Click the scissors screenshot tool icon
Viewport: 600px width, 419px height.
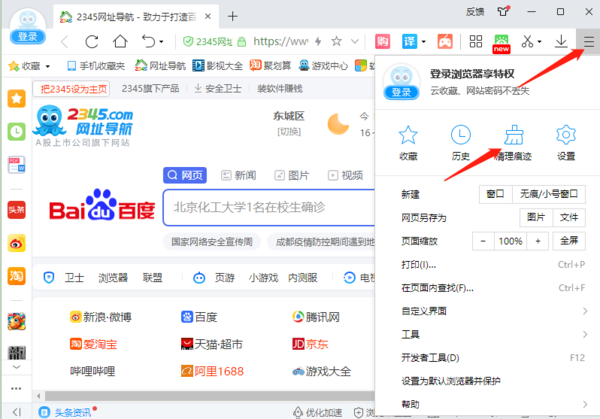pyautogui.click(x=529, y=42)
